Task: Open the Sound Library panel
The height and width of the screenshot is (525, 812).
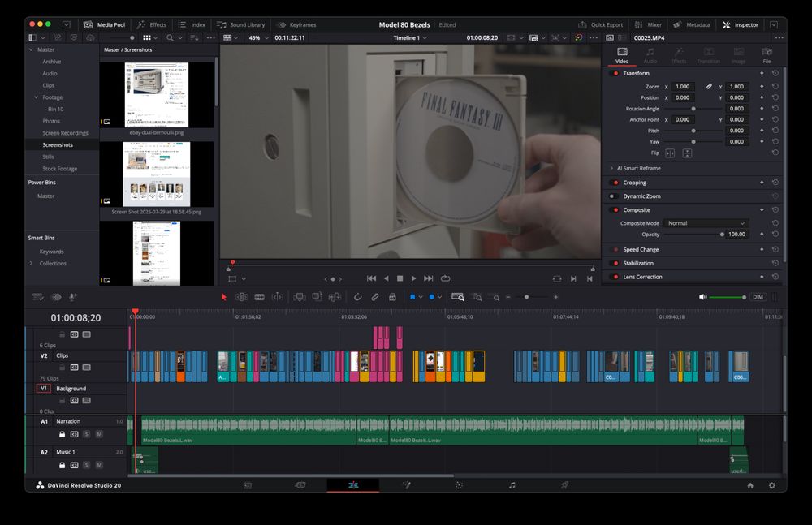Action: point(241,25)
